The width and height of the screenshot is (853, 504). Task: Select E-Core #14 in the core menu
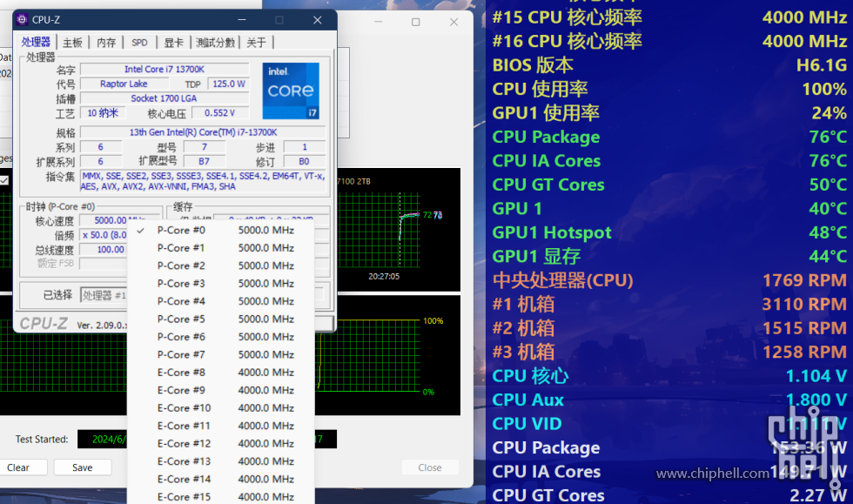click(221, 479)
